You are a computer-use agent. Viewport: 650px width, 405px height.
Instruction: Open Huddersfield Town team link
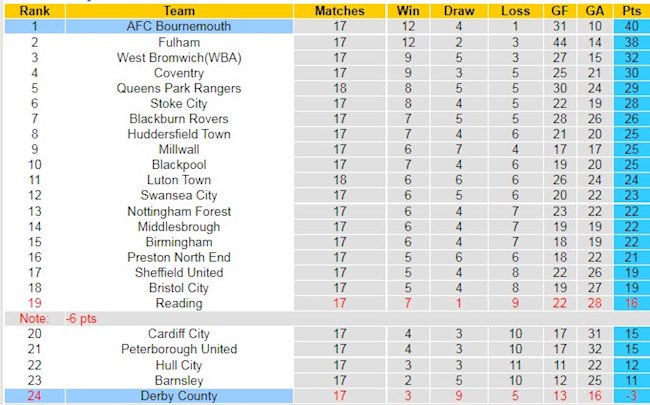pyautogui.click(x=179, y=134)
